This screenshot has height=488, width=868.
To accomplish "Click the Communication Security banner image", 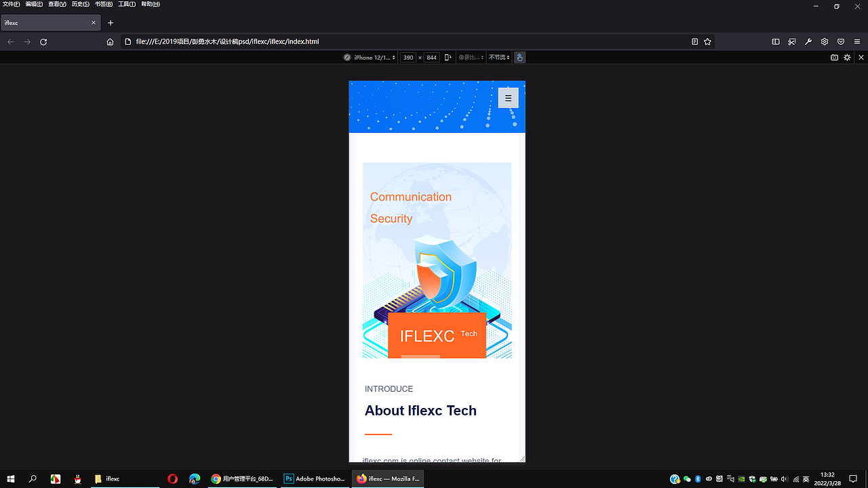I will (437, 260).
